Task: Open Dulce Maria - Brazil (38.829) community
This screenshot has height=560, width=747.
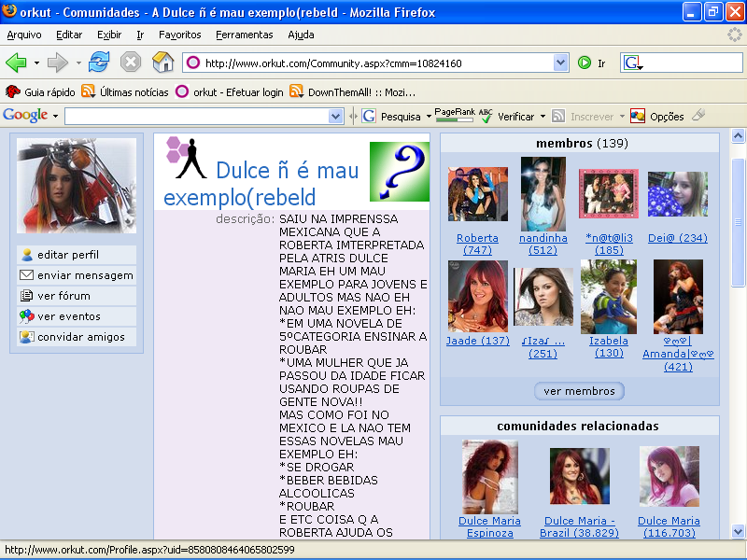Action: pos(579,526)
